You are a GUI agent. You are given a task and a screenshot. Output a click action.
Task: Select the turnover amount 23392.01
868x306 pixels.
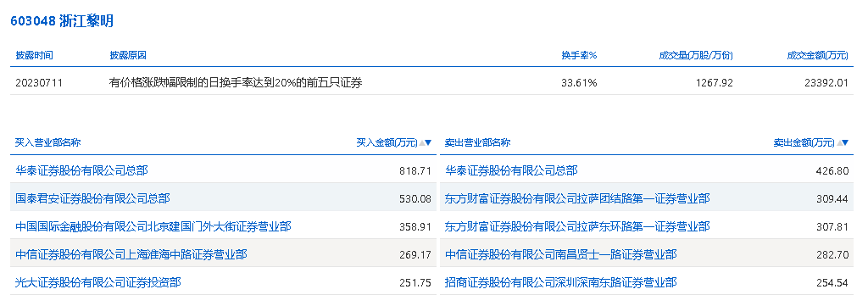pos(826,83)
